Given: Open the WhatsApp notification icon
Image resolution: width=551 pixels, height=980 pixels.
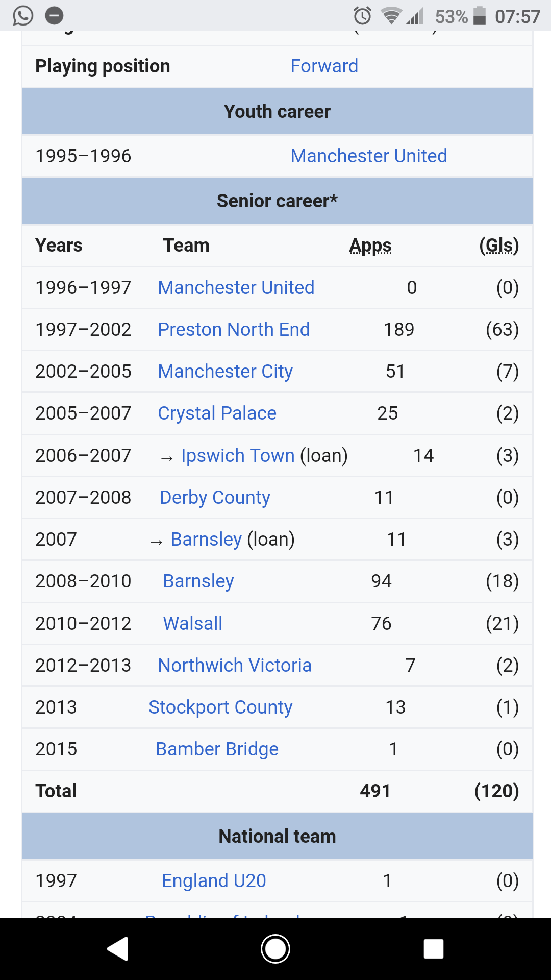Looking at the screenshot, I should pos(23,16).
